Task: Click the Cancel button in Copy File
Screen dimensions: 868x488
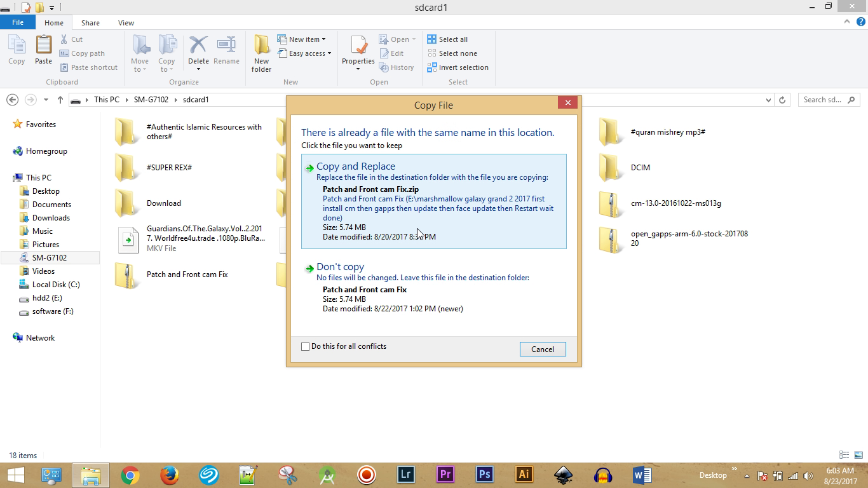Action: 543,349
